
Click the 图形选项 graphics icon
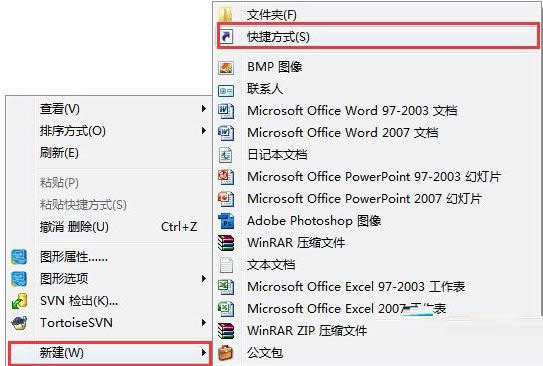point(19,279)
